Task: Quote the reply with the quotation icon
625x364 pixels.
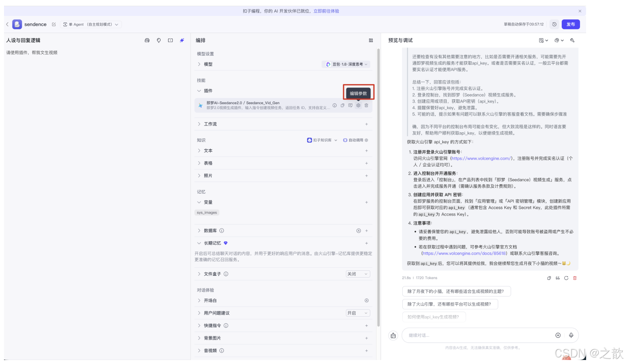Action: (x=557, y=278)
